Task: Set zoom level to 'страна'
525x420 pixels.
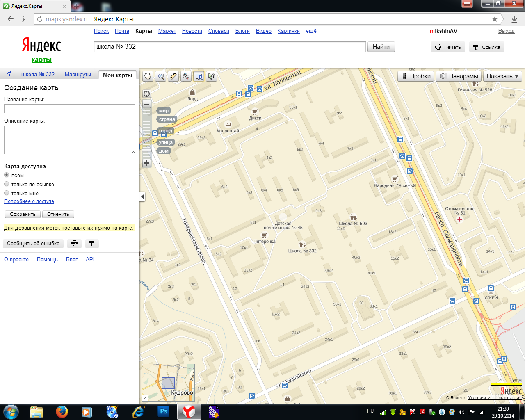Action: coord(167,119)
